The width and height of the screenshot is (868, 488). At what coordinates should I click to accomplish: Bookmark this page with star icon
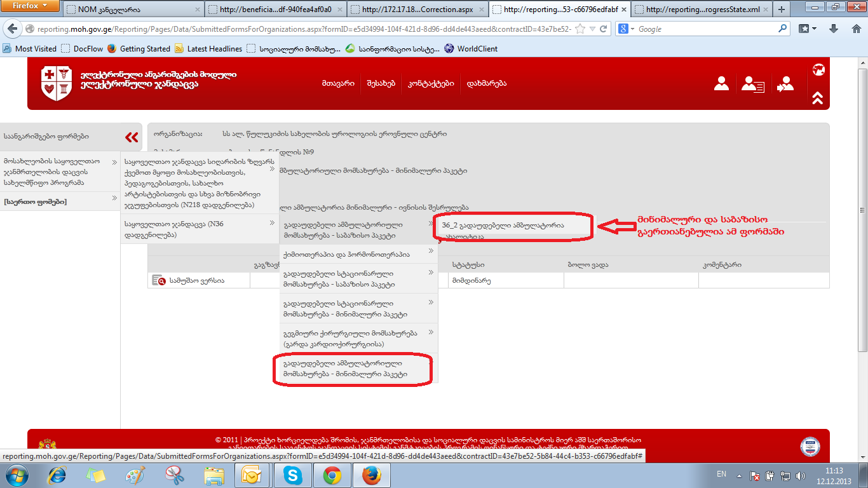[580, 29]
